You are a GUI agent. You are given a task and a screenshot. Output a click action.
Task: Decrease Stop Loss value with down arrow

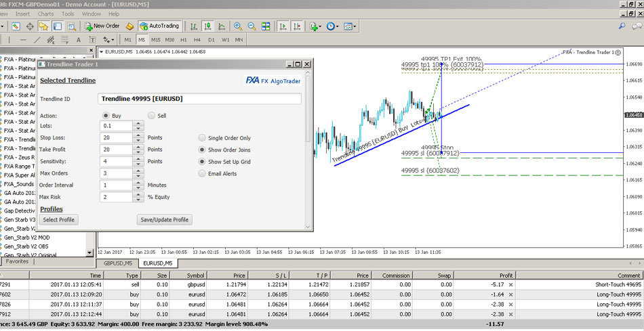pyautogui.click(x=138, y=140)
